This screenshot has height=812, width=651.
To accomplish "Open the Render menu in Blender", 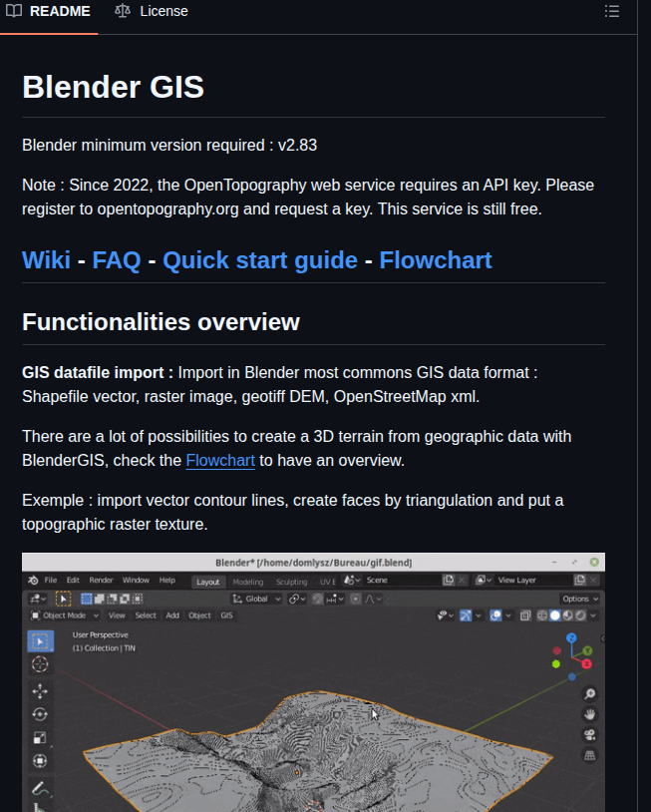I will pyautogui.click(x=101, y=580).
